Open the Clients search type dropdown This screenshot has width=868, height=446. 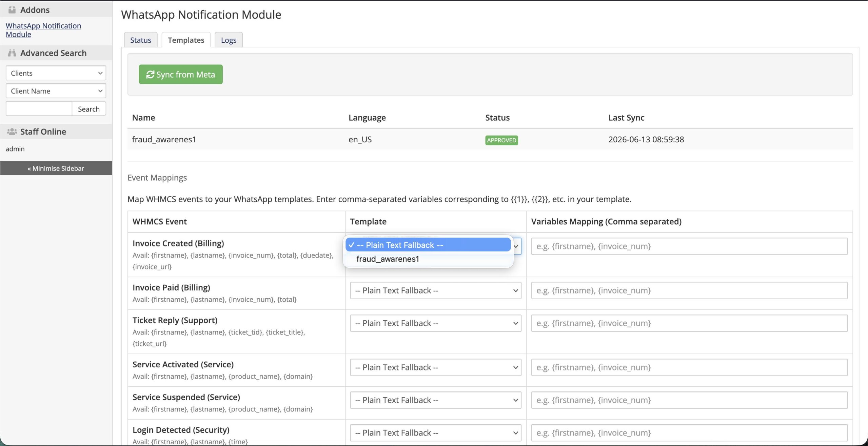tap(56, 73)
